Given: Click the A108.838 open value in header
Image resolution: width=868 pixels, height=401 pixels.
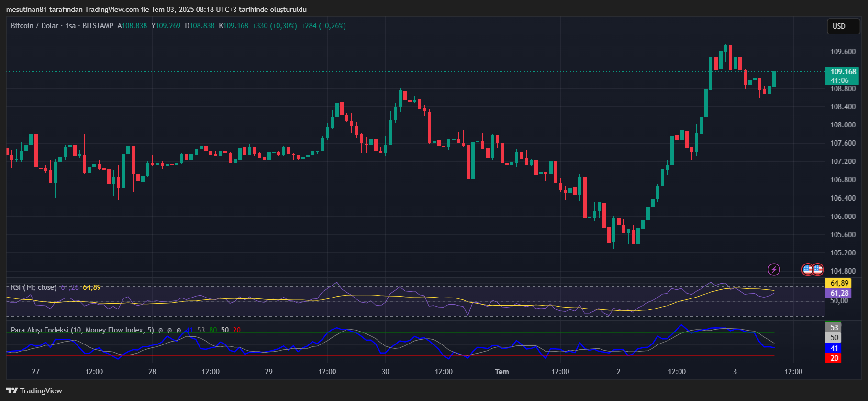Looking at the screenshot, I should 132,26.
